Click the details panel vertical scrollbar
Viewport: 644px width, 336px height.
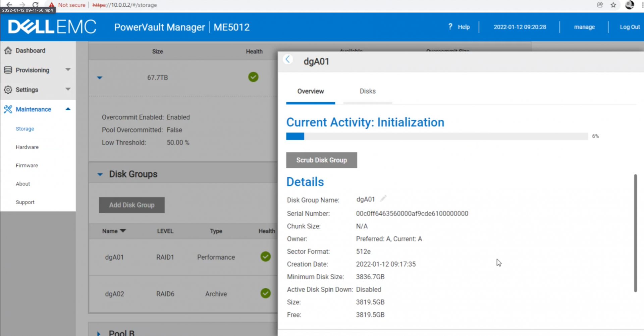635,233
